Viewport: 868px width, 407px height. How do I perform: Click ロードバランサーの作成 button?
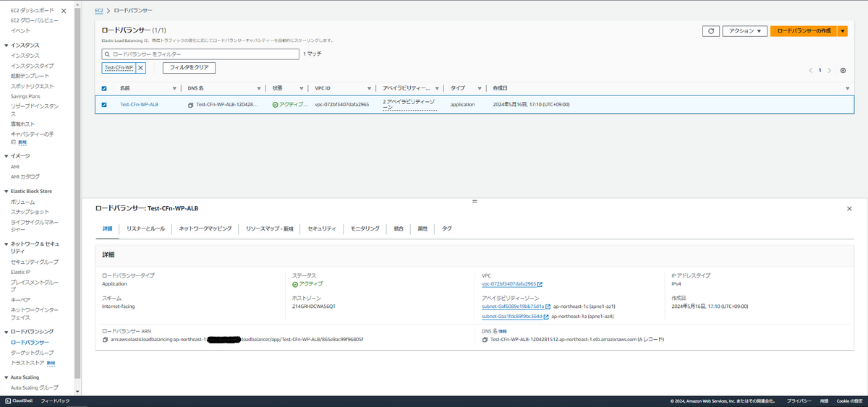coord(803,31)
